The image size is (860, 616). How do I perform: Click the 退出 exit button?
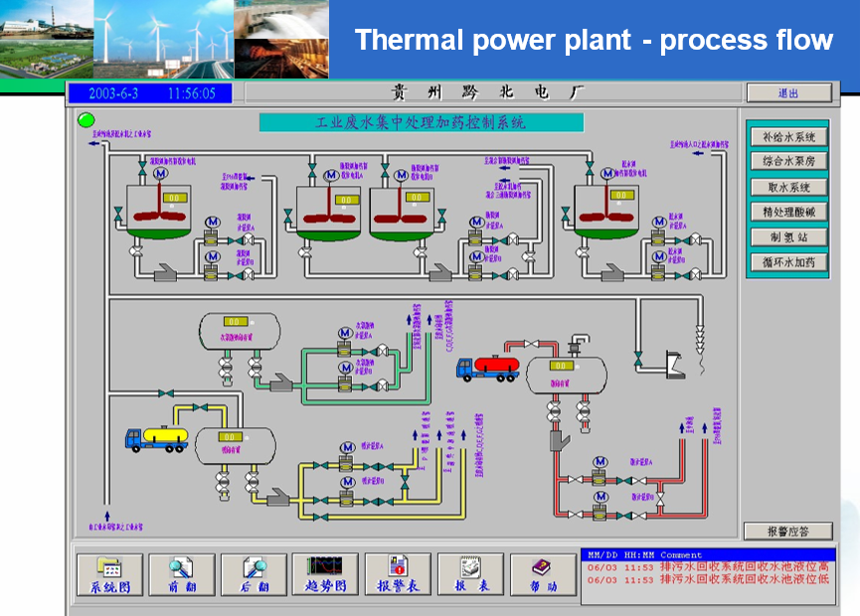click(788, 92)
